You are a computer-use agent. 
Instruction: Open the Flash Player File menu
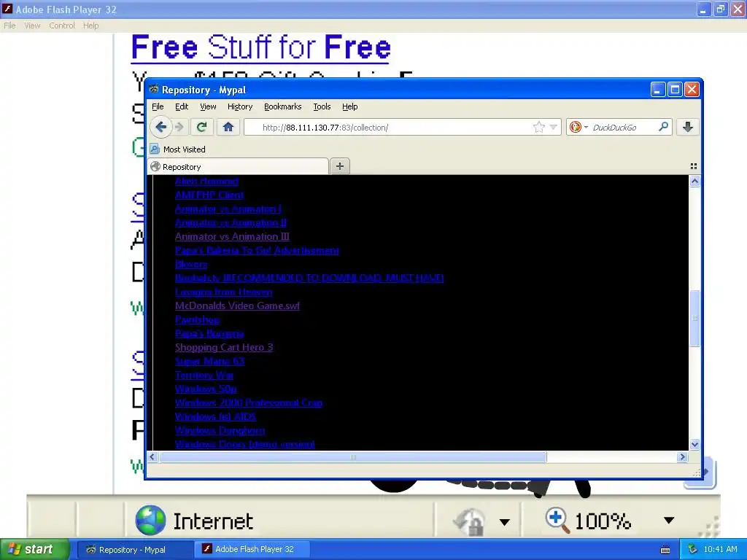(9, 26)
